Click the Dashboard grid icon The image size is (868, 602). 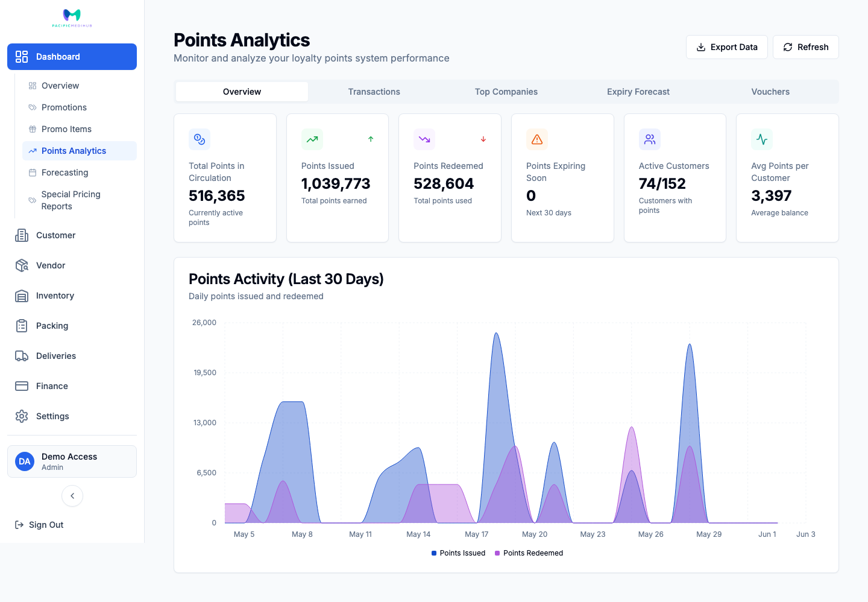(x=22, y=57)
